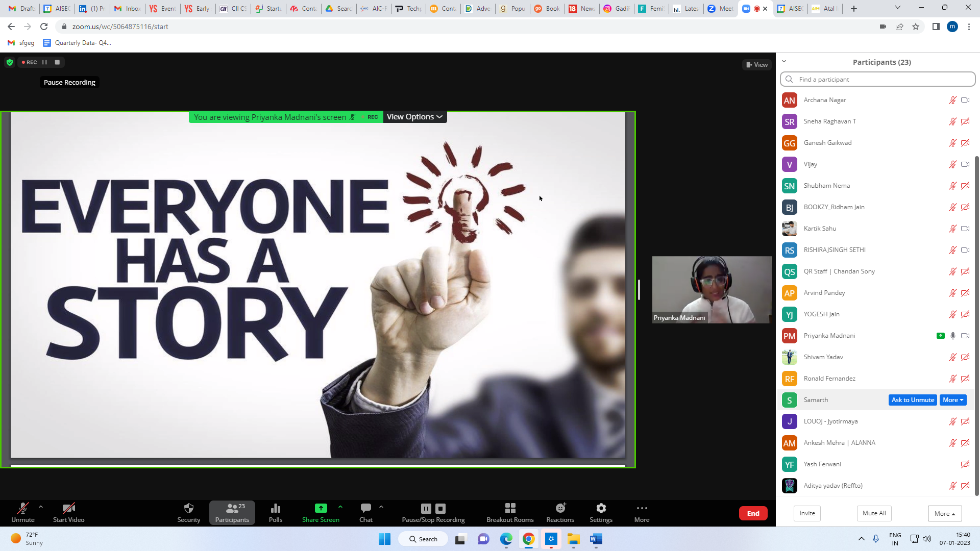Image resolution: width=980 pixels, height=551 pixels.
Task: Open the Security shield icon
Action: pos(188,508)
